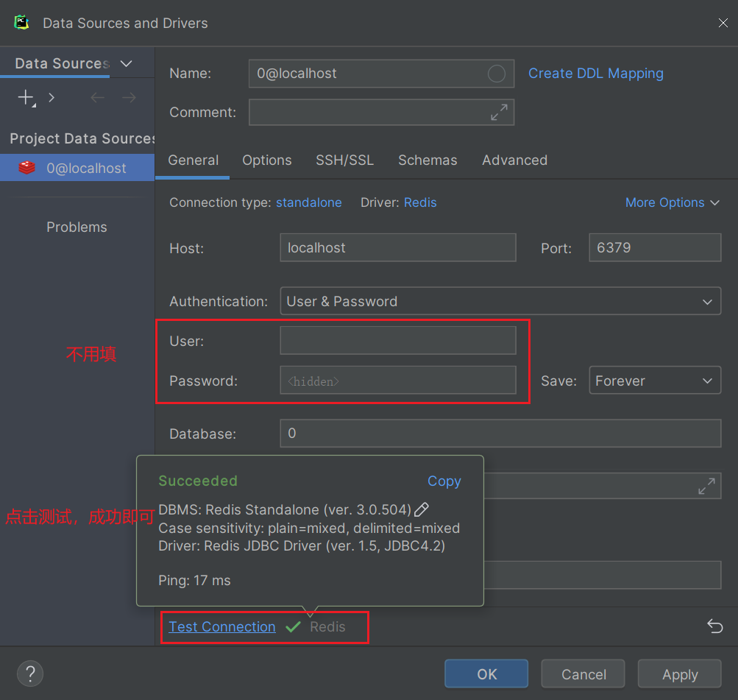738x700 pixels.
Task: Go back with left arrow icon
Action: pyautogui.click(x=97, y=97)
